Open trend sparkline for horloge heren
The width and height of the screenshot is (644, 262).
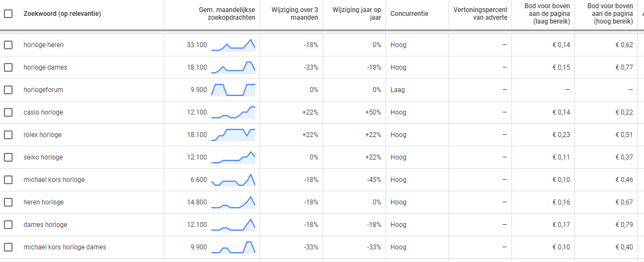pos(233,45)
